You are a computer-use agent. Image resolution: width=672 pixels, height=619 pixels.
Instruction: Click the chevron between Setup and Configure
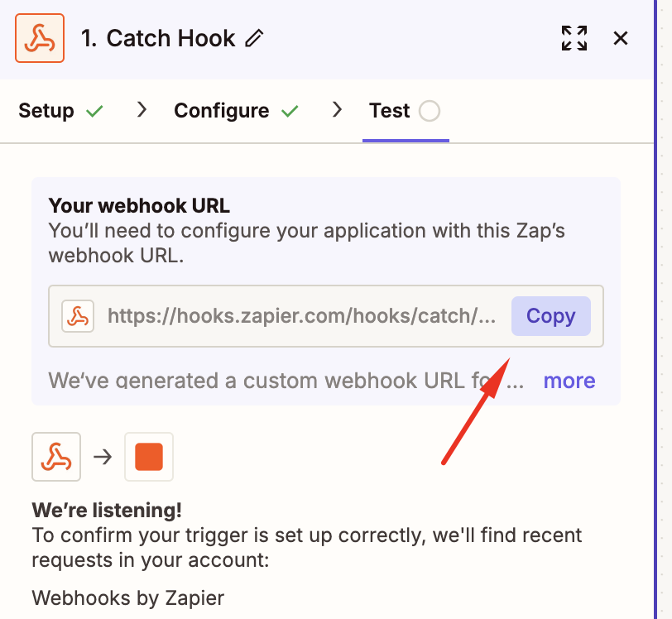coord(142,110)
